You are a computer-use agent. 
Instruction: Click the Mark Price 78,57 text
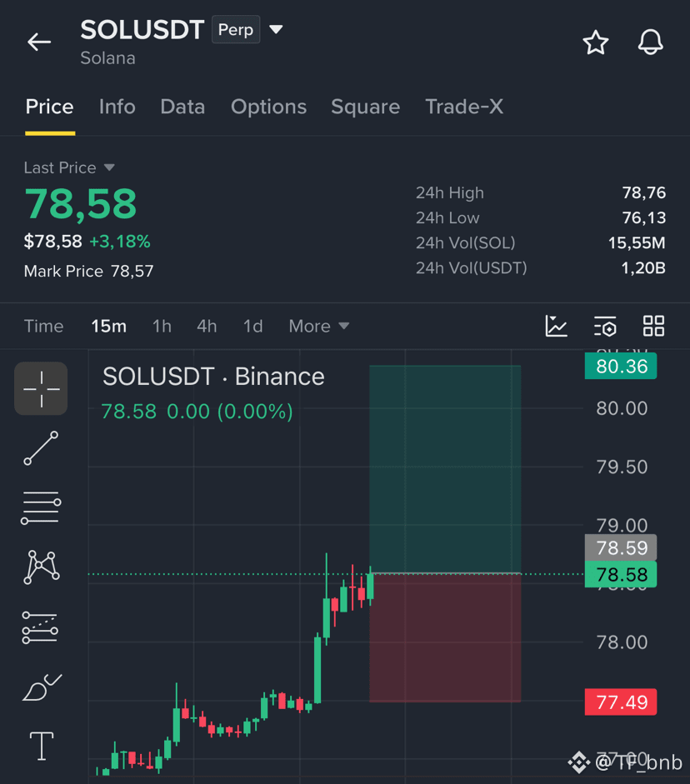coord(88,271)
